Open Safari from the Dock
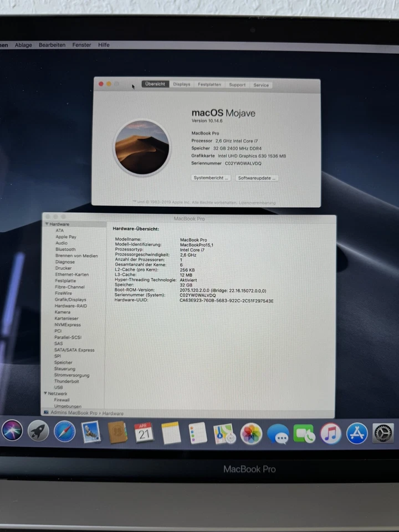The image size is (399, 532). click(x=64, y=431)
